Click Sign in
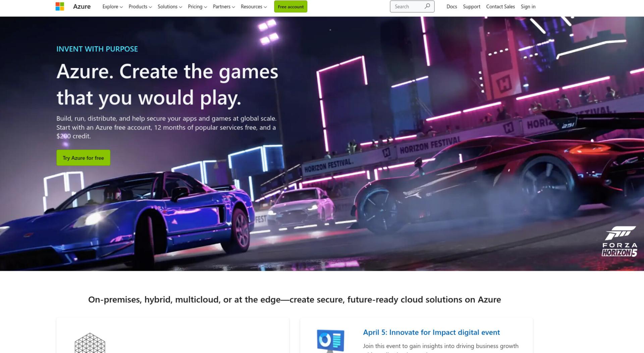 tap(528, 7)
